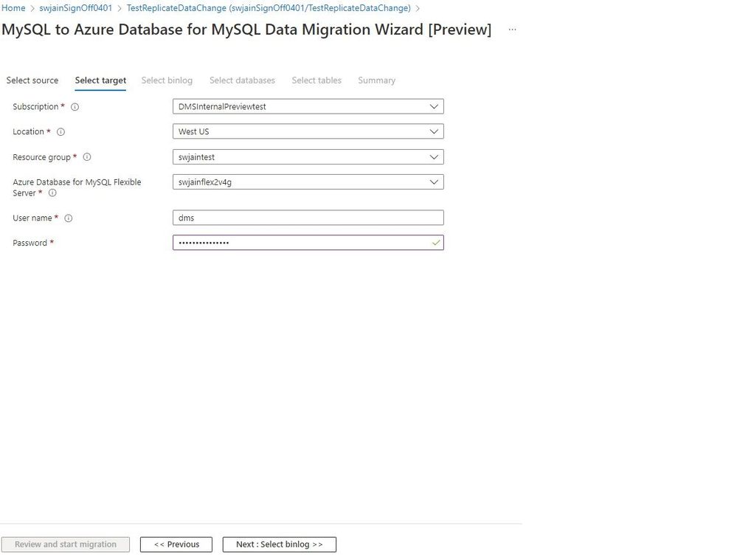Image resolution: width=737 pixels, height=560 pixels.
Task: Click the Password field label
Action: tap(30, 243)
